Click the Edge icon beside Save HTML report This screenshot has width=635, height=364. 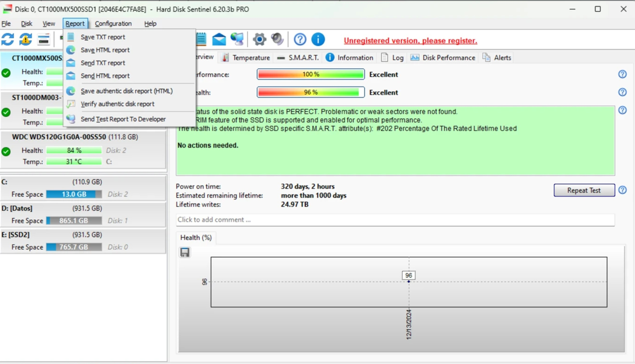point(71,50)
